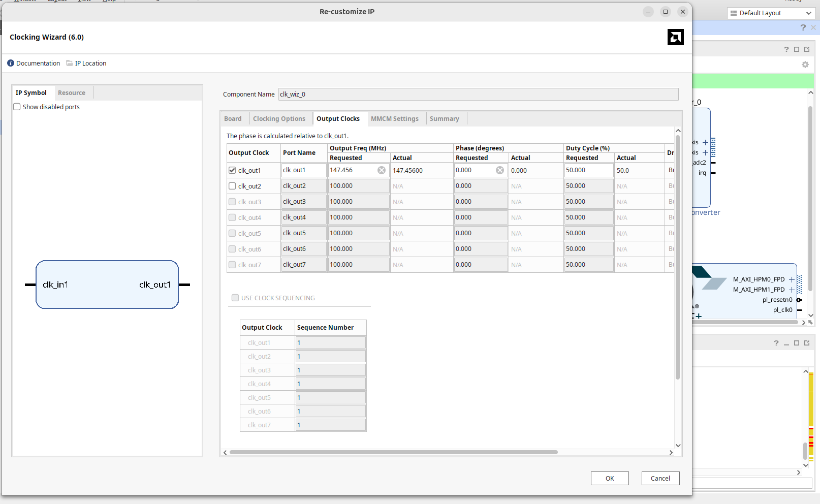This screenshot has width=820, height=504.
Task: Clear the clk_out1 requested frequency field
Action: [x=381, y=170]
